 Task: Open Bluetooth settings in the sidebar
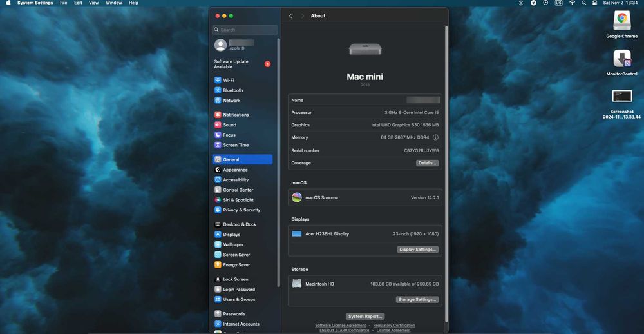[x=242, y=90]
